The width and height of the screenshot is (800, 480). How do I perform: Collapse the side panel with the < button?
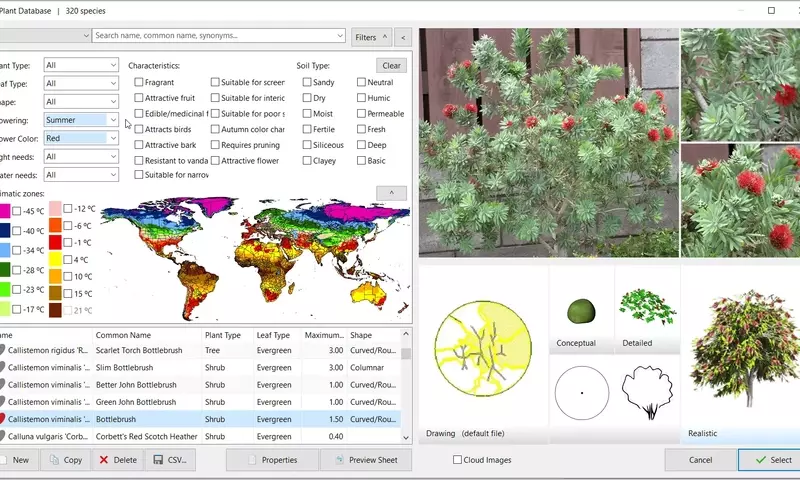tap(403, 37)
